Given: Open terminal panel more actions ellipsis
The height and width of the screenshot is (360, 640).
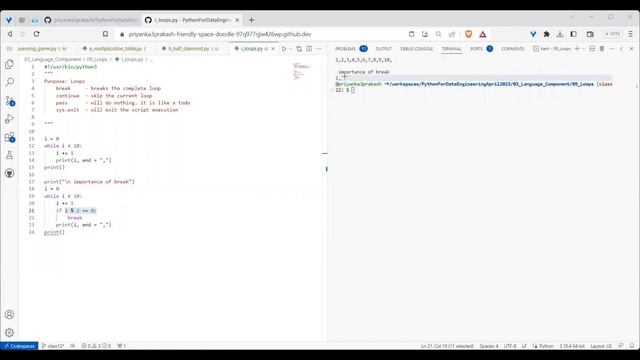Looking at the screenshot, I should point(611,49).
